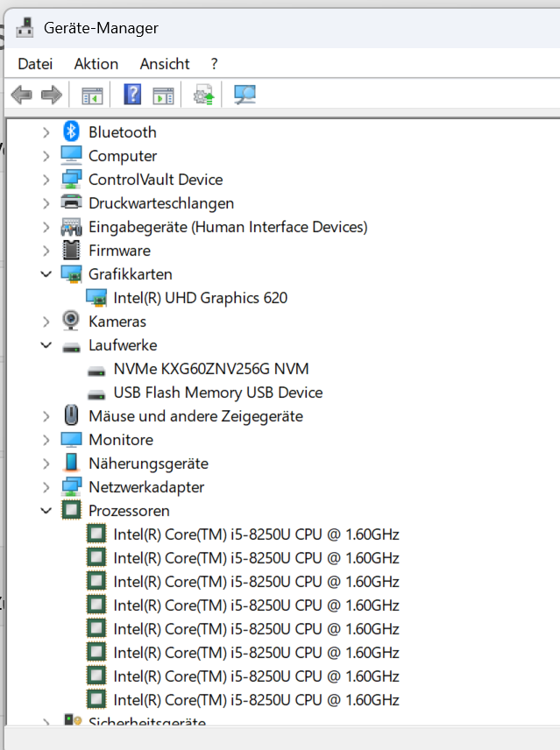Click the ControlVault Device icon

coord(71,179)
